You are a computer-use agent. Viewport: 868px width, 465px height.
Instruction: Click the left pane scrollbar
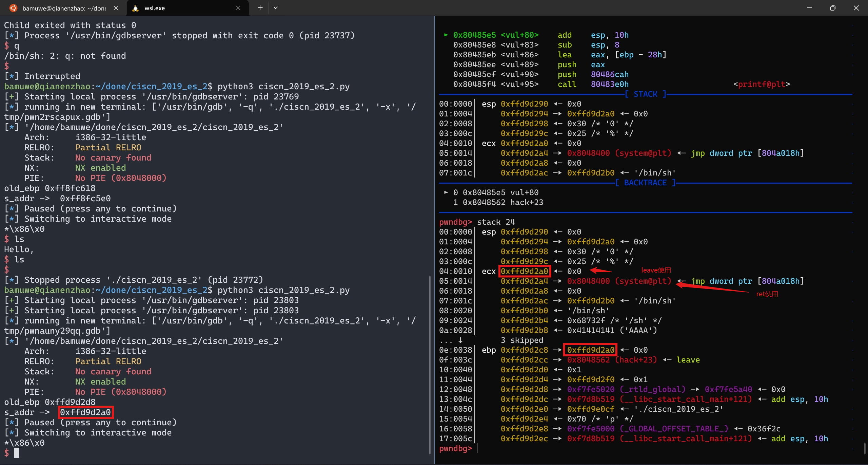(x=430, y=365)
